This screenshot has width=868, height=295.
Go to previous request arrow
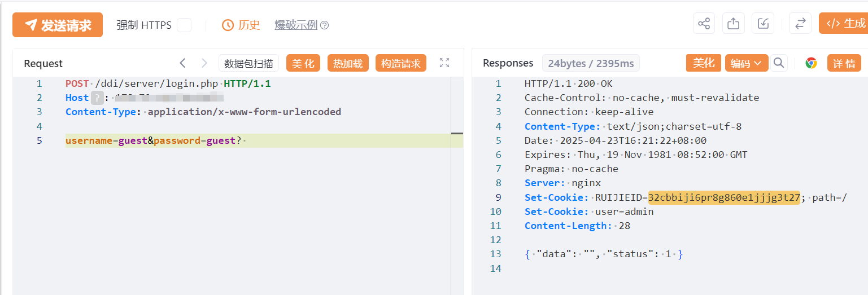[182, 63]
